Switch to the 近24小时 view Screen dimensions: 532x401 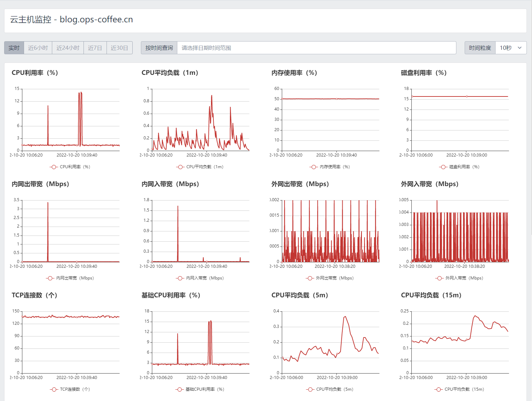tap(68, 48)
